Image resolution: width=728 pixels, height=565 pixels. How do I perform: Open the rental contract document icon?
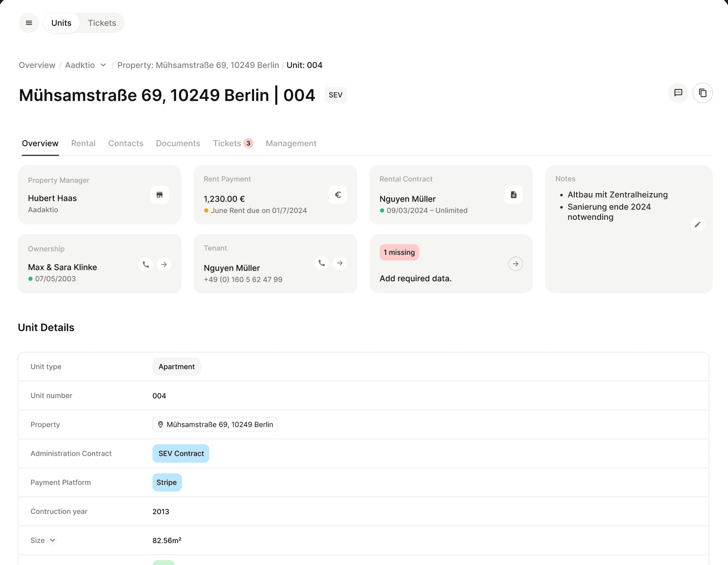pos(513,195)
